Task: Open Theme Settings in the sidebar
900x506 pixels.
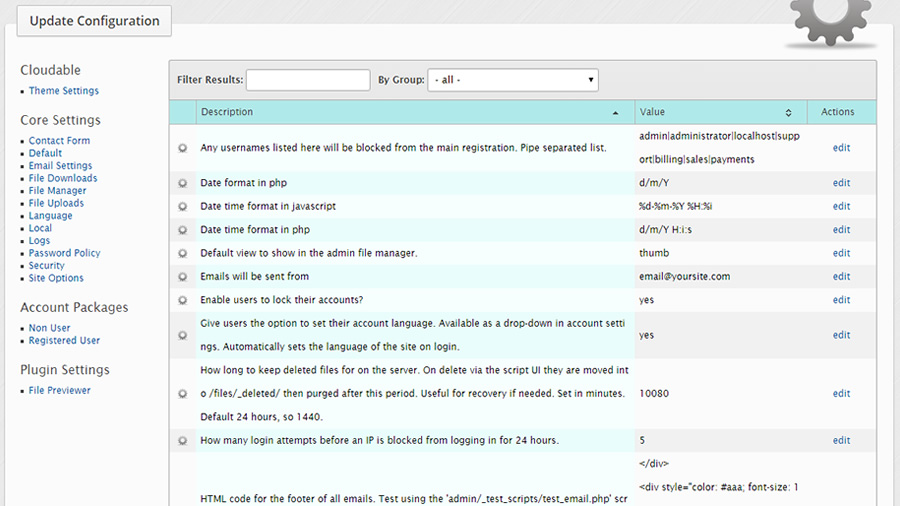Action: click(x=63, y=91)
